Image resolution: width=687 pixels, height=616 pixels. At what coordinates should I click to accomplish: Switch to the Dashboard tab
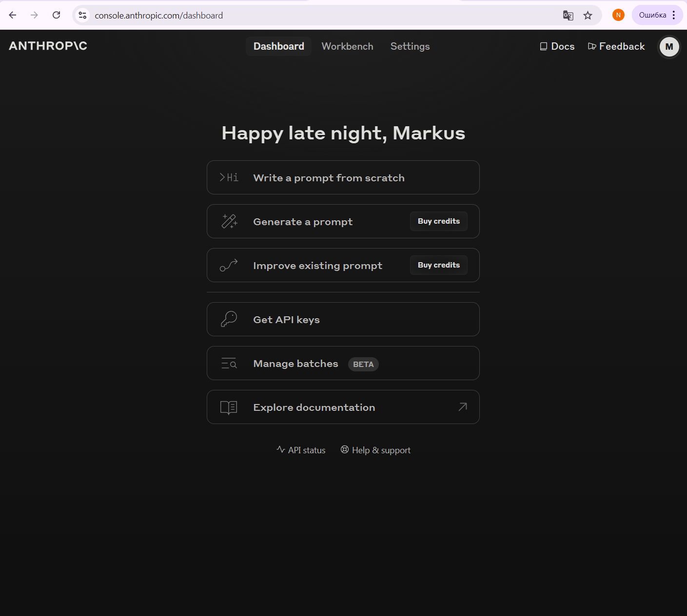[279, 46]
